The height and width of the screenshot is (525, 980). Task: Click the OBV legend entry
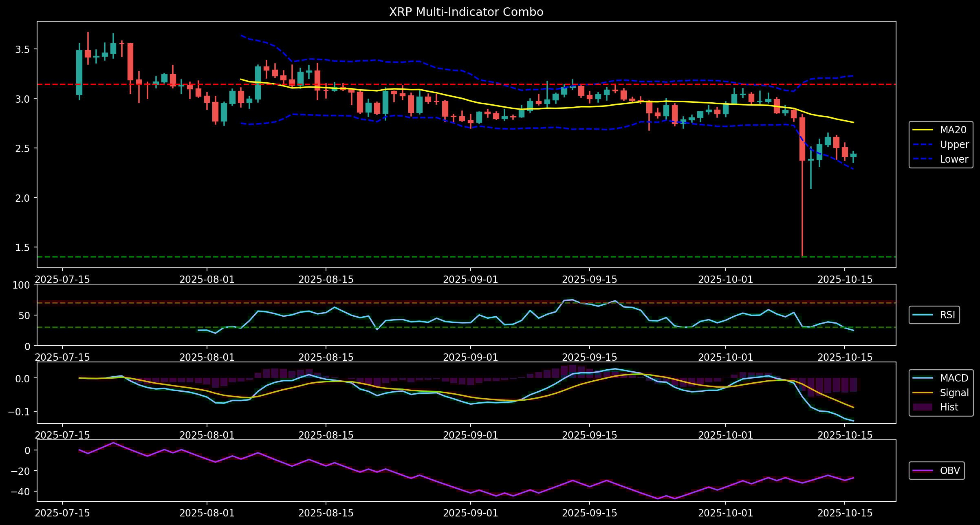(949, 471)
